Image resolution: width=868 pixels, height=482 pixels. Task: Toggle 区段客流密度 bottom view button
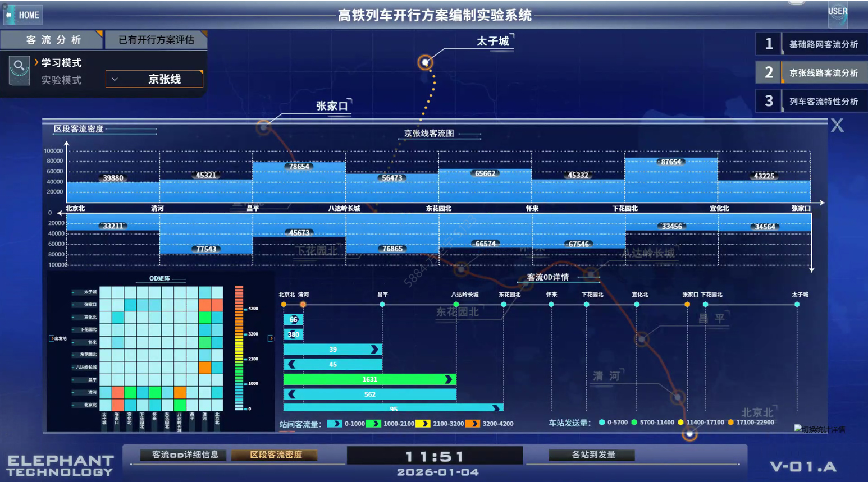pos(276,455)
